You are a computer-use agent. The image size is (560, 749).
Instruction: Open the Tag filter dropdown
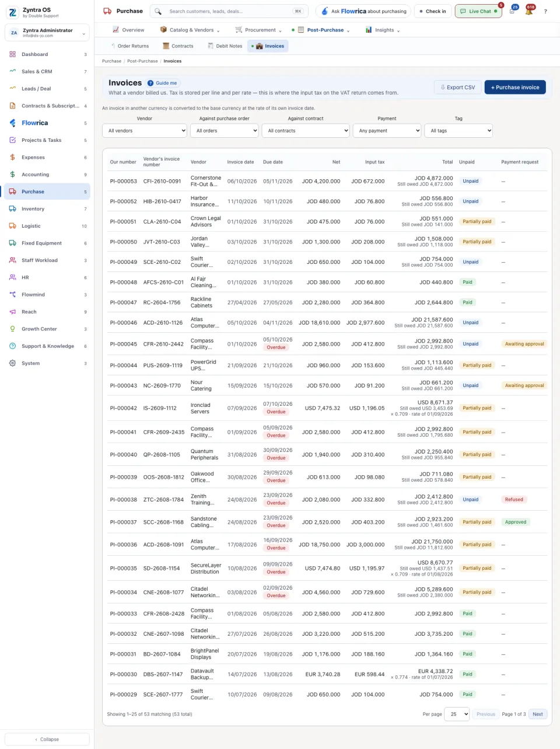point(459,131)
